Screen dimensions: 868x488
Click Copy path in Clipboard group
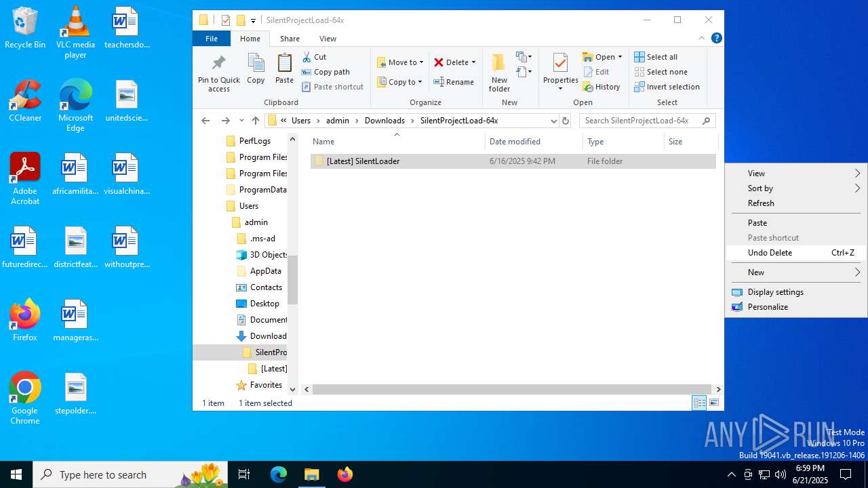(325, 72)
